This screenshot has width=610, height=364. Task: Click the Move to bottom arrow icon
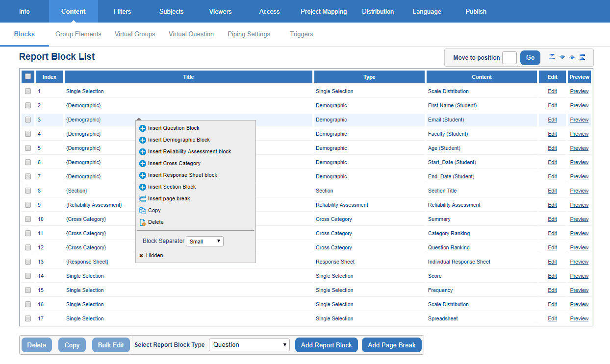tap(552, 57)
